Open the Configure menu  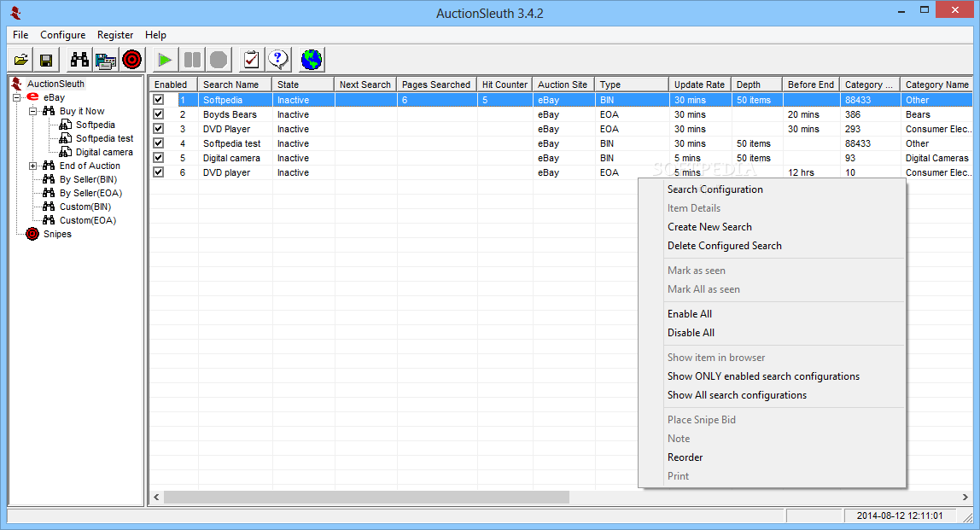click(x=63, y=35)
